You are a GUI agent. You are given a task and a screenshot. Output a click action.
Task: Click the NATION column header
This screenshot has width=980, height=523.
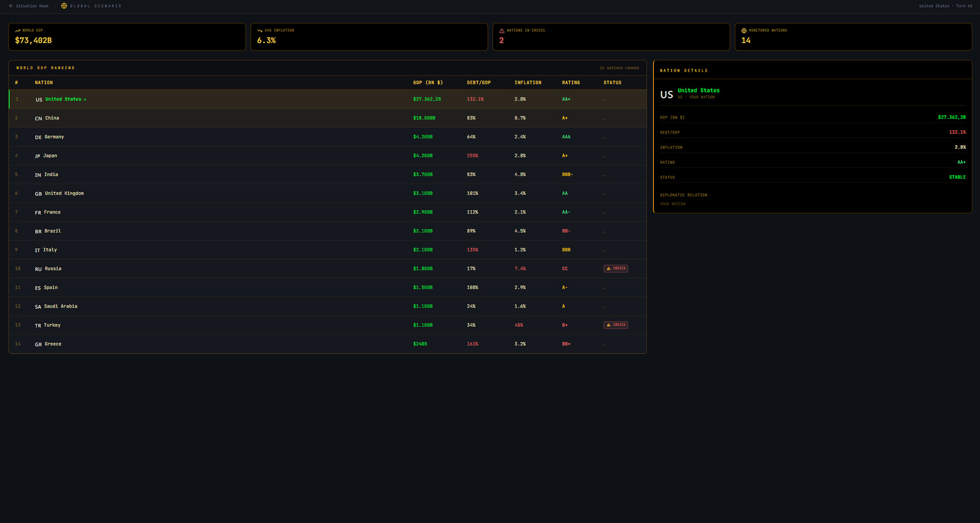tap(44, 83)
